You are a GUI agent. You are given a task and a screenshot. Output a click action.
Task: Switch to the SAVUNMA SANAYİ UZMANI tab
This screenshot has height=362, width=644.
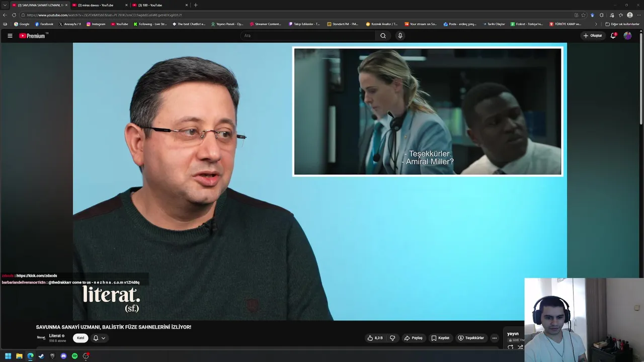[39, 5]
